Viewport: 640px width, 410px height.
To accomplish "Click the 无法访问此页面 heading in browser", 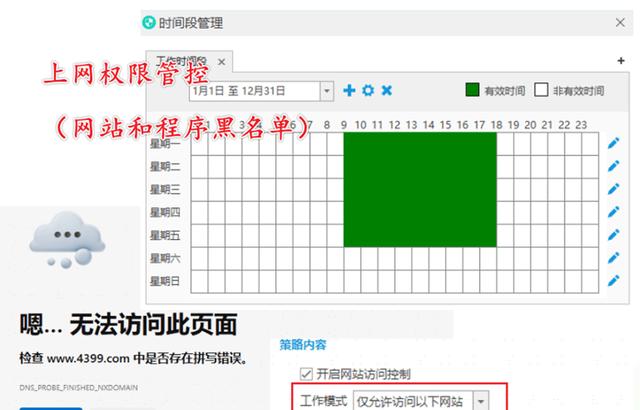I will click(x=153, y=325).
